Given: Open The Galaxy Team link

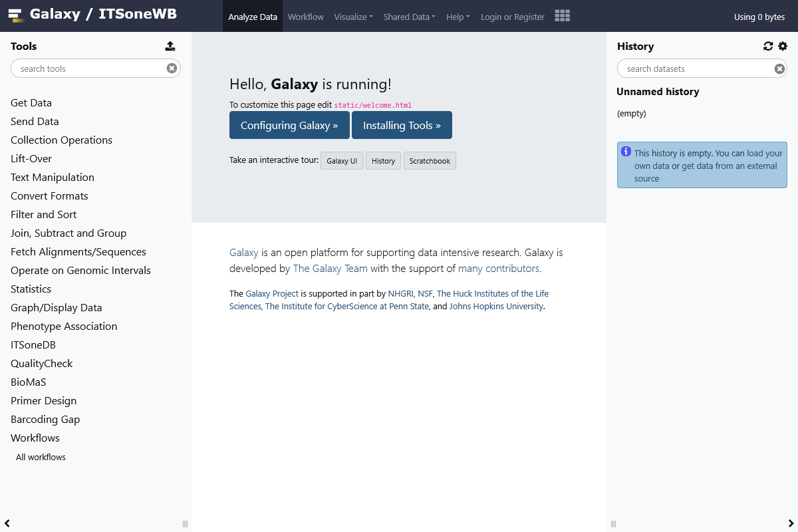Looking at the screenshot, I should pos(330,268).
